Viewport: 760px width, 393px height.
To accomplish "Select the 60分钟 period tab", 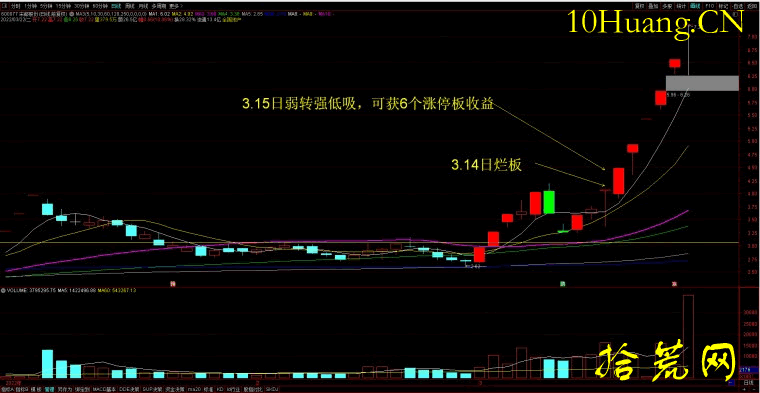I will pos(100,6).
